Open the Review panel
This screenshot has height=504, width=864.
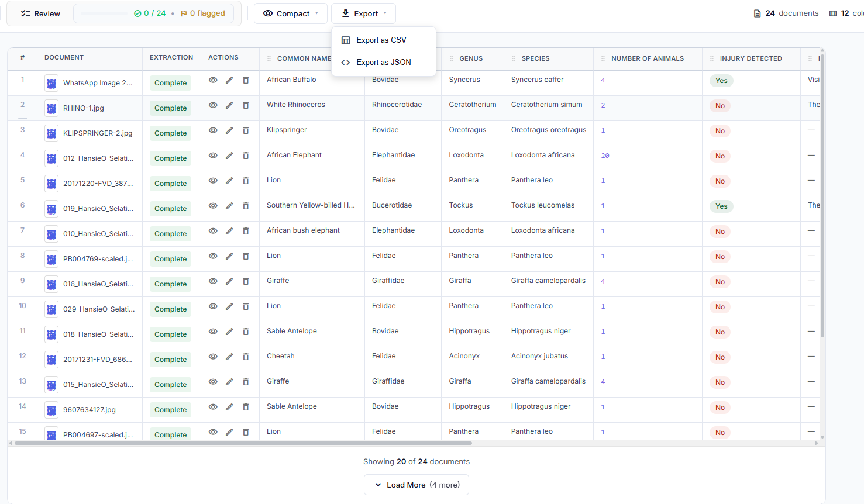pos(40,13)
